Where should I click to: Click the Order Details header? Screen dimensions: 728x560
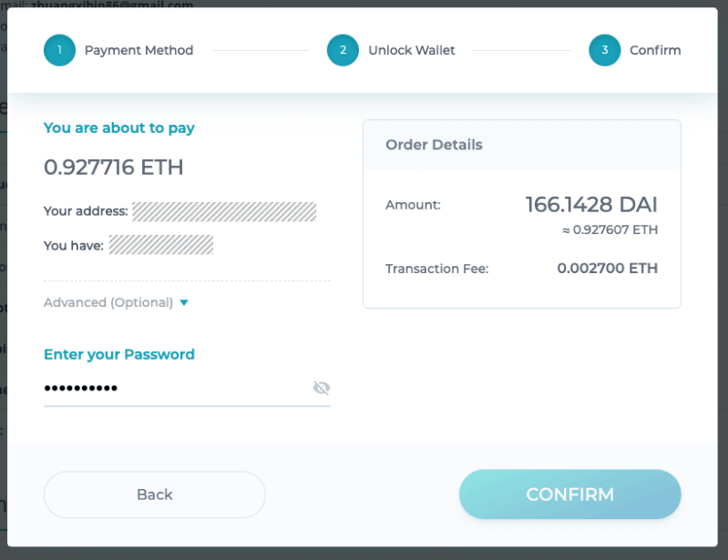pos(434,145)
